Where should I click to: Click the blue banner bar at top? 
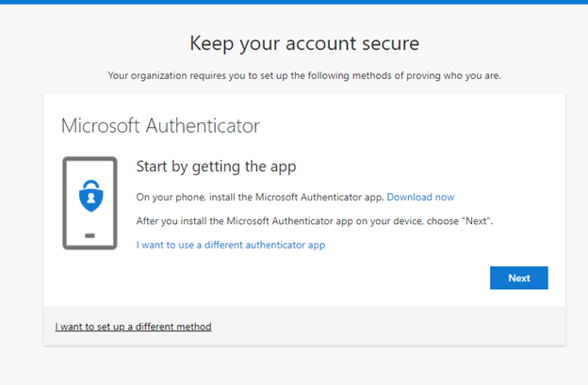pos(294,2)
